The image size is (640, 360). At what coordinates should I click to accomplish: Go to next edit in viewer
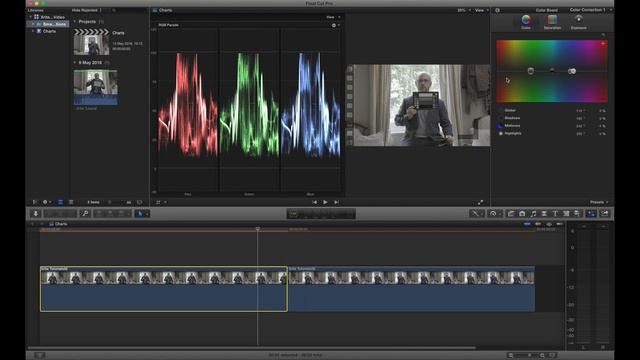[x=336, y=202]
